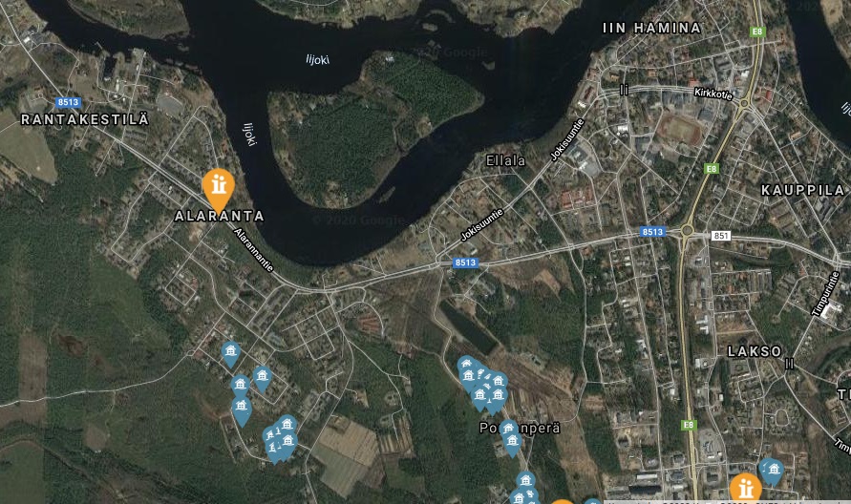The height and width of the screenshot is (504, 851).
Task: Select the Alarannantie road label
Action: click(253, 249)
